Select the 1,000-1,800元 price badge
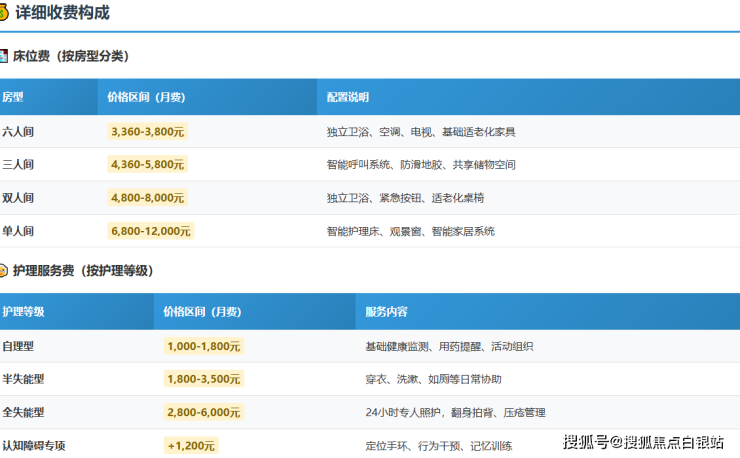This screenshot has width=740, height=458. [204, 346]
